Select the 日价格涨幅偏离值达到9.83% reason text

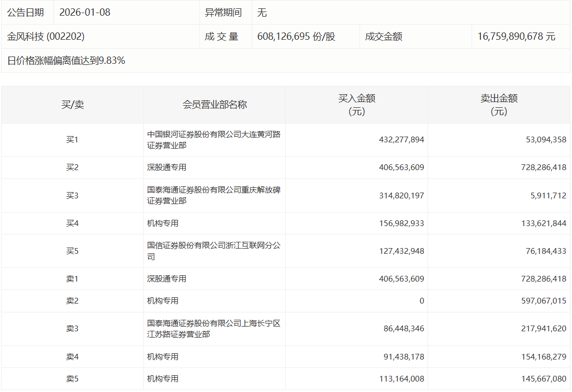[x=66, y=61]
